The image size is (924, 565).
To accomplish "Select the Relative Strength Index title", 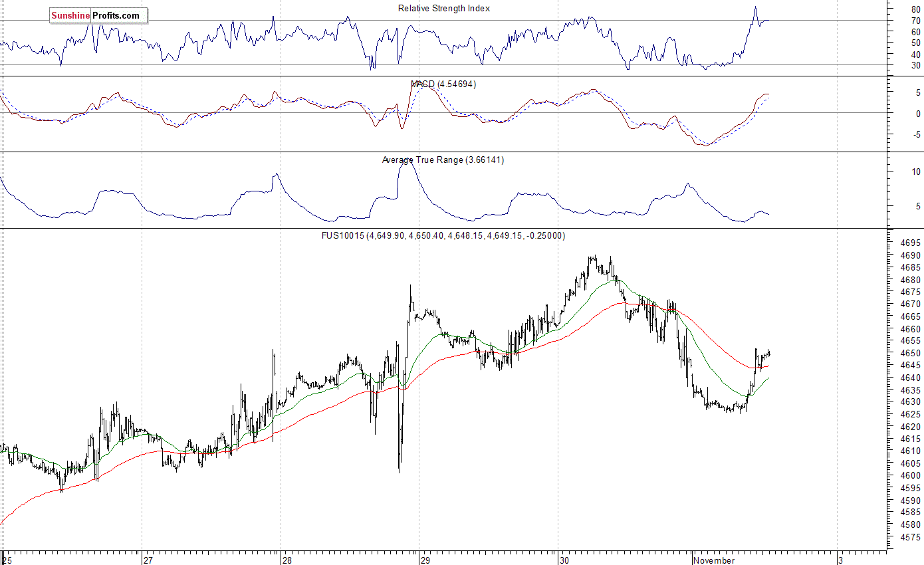I will [x=444, y=8].
